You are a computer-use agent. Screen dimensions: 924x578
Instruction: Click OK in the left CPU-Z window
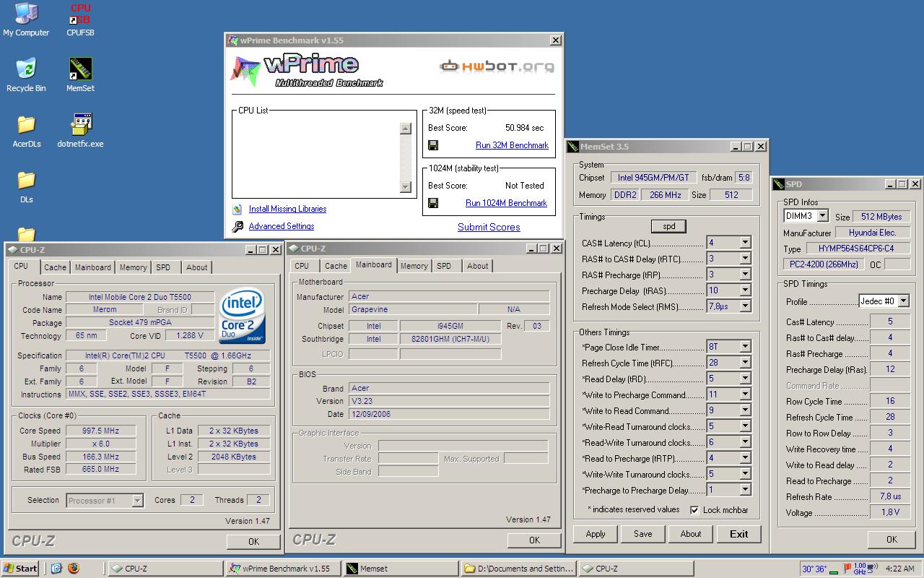point(253,541)
